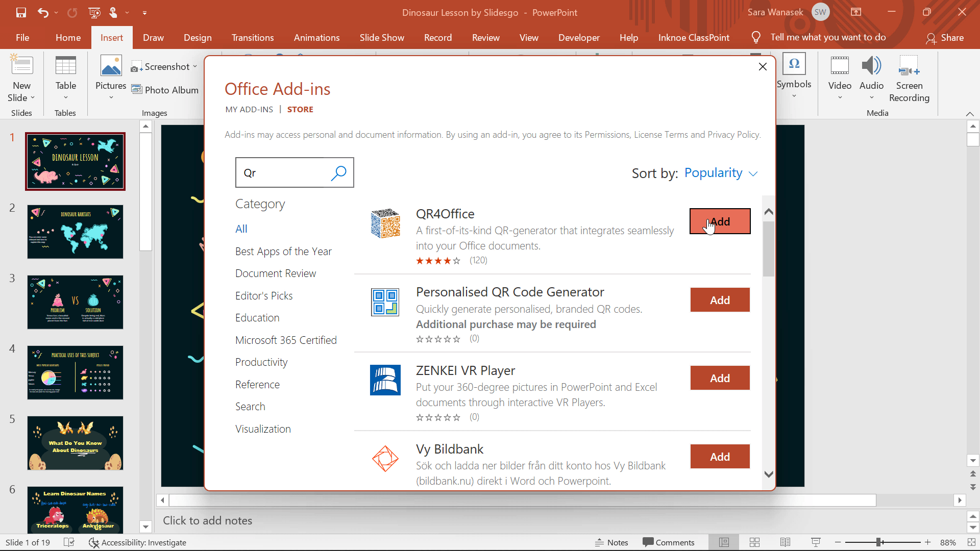Click the zoom slider handle
The width and height of the screenshot is (980, 551).
(x=878, y=542)
